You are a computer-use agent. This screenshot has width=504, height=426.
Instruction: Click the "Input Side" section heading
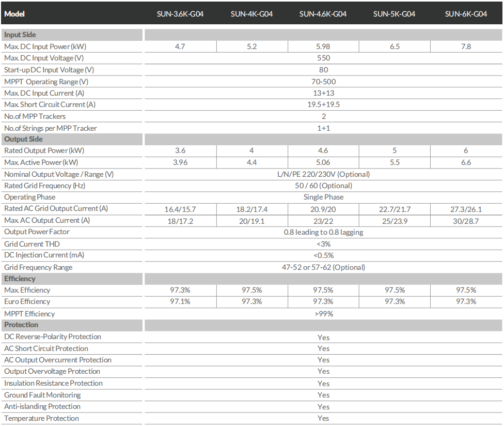[20, 35]
